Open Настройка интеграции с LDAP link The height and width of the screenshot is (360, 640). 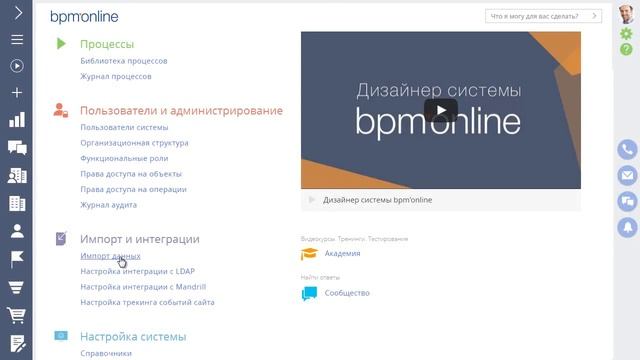(138, 271)
